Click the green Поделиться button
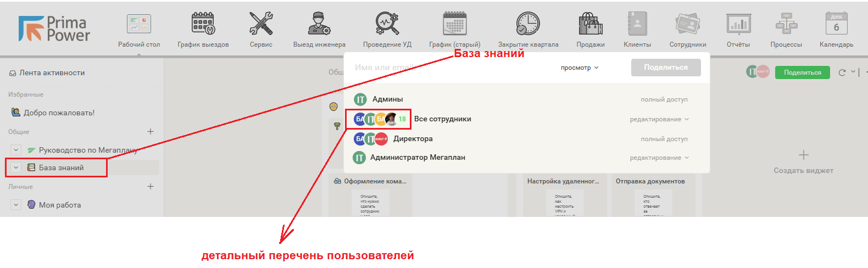868x268 pixels. point(802,72)
